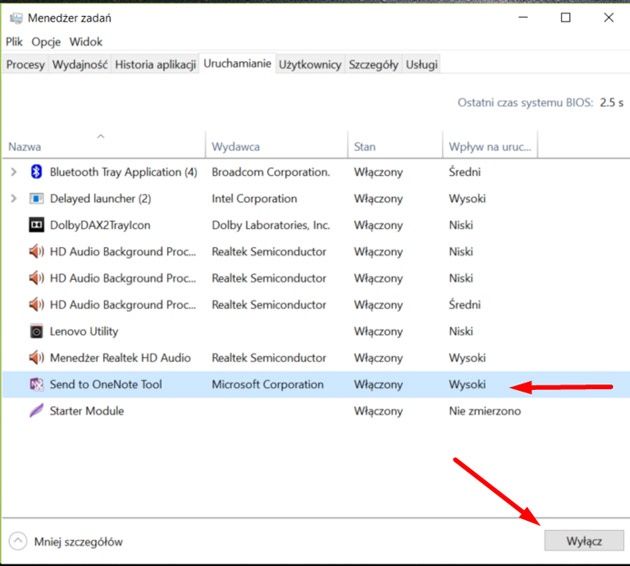Close the Menedżer zadań window
The width and height of the screenshot is (630, 566).
pos(608,18)
